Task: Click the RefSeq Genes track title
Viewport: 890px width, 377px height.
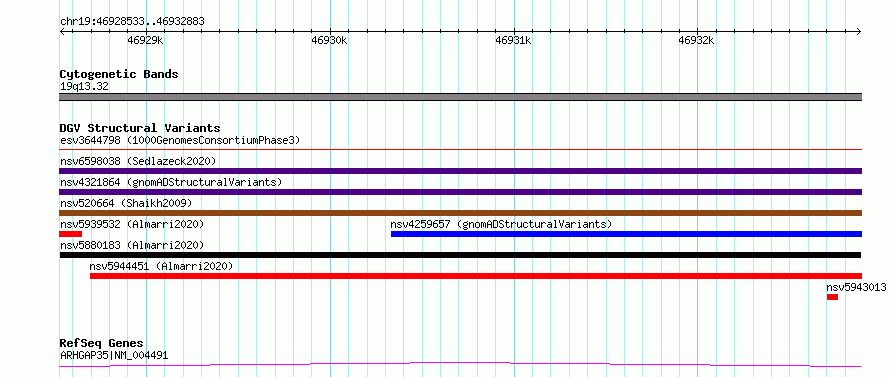Action: [101, 343]
